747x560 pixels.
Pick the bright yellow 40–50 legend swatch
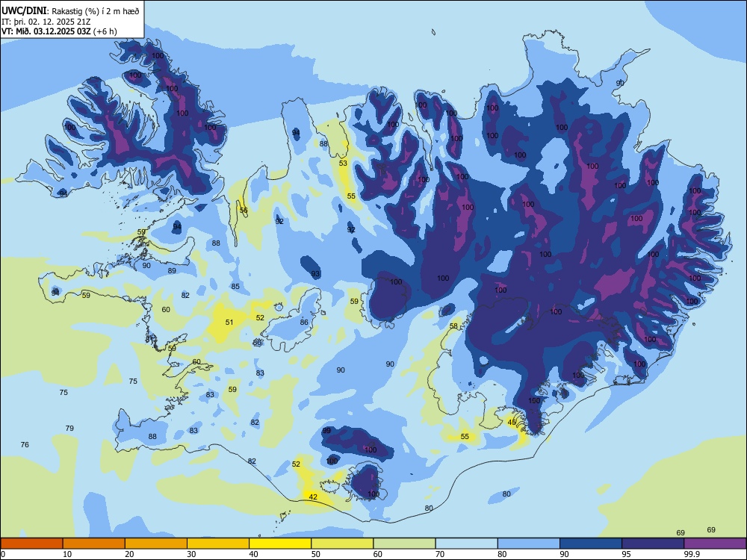click(x=280, y=544)
